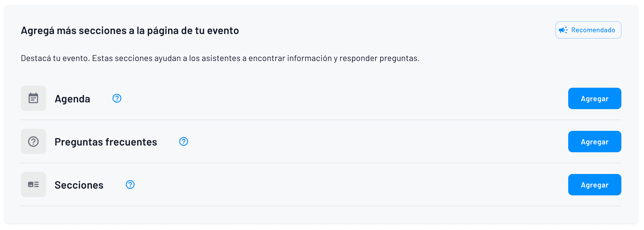Select the Secciones section label

coord(79,185)
